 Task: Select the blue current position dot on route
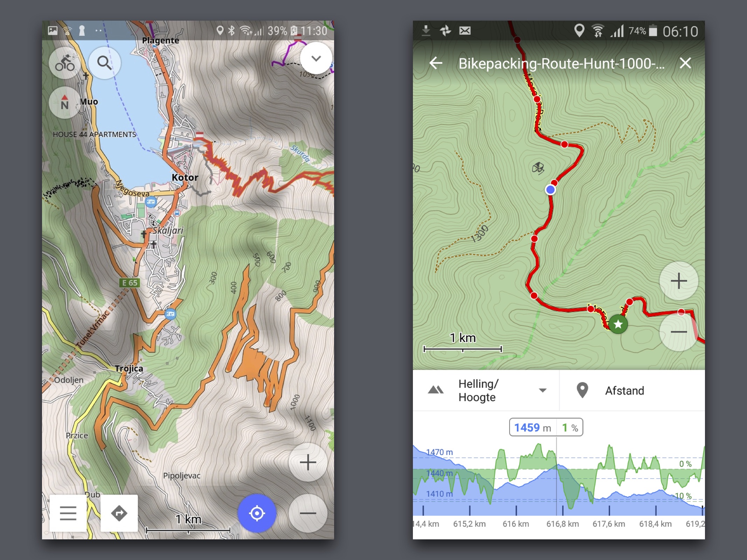coord(550,190)
